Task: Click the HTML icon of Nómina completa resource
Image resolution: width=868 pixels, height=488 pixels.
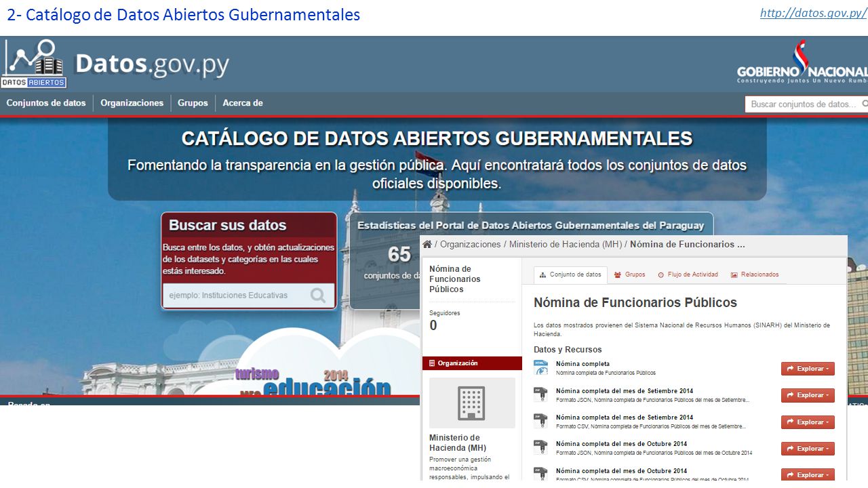Action: pos(540,367)
